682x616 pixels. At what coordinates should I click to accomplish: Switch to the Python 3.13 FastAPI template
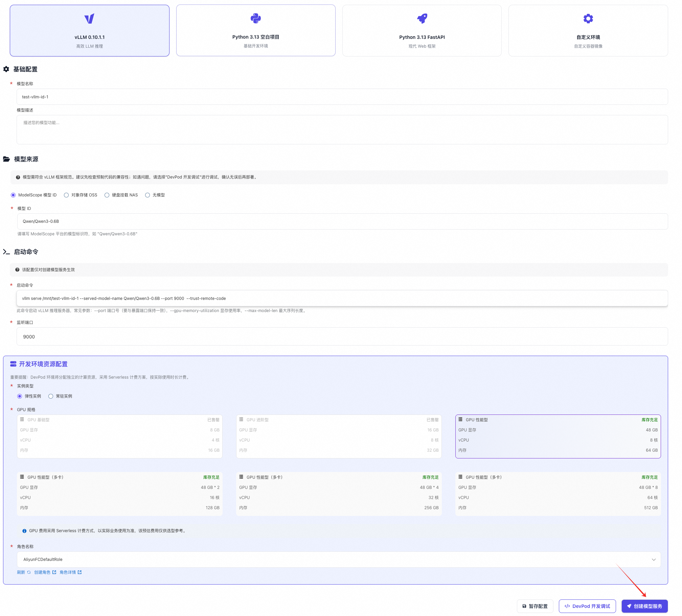(422, 30)
